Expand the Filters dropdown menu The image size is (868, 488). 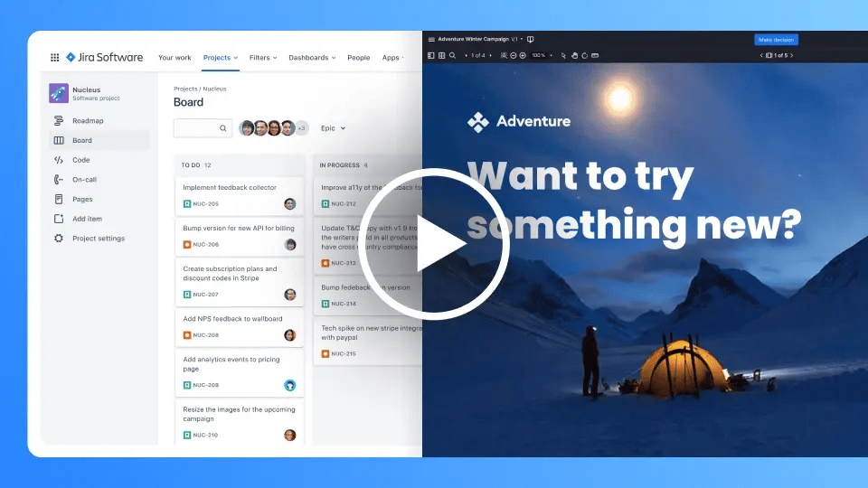pyautogui.click(x=263, y=58)
